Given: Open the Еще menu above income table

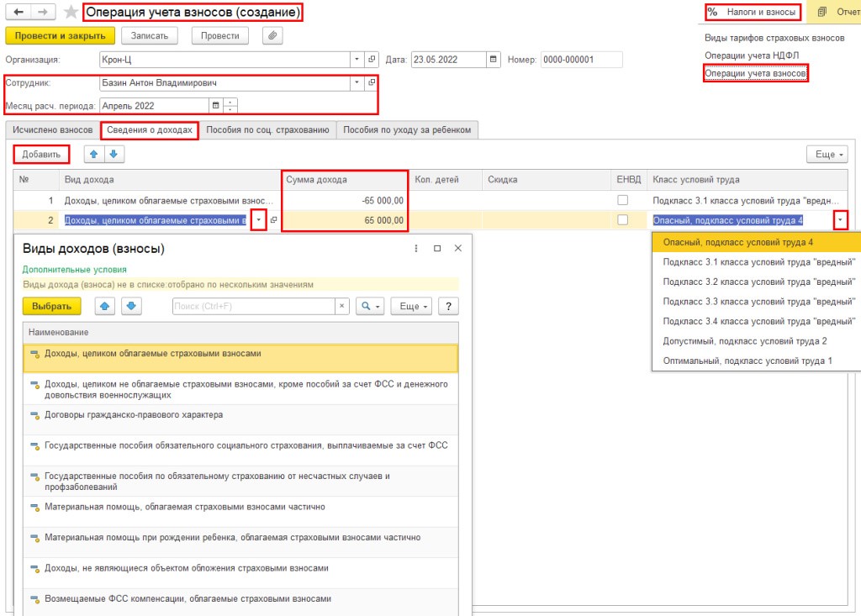Looking at the screenshot, I should coord(827,155).
